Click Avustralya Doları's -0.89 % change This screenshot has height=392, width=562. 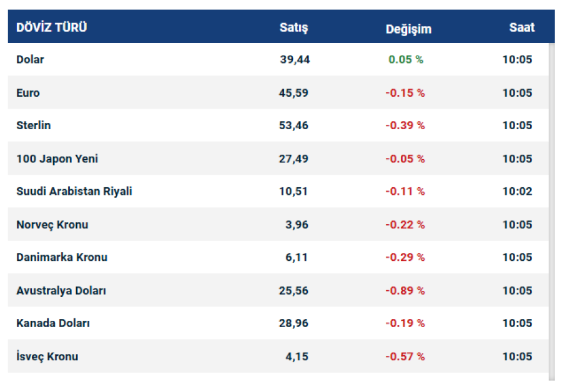pyautogui.click(x=405, y=291)
